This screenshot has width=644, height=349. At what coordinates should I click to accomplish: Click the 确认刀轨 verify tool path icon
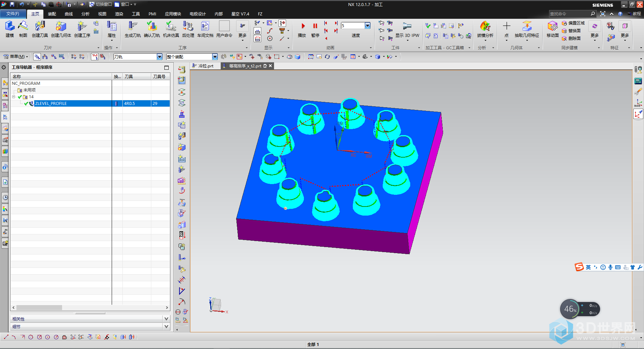[152, 29]
